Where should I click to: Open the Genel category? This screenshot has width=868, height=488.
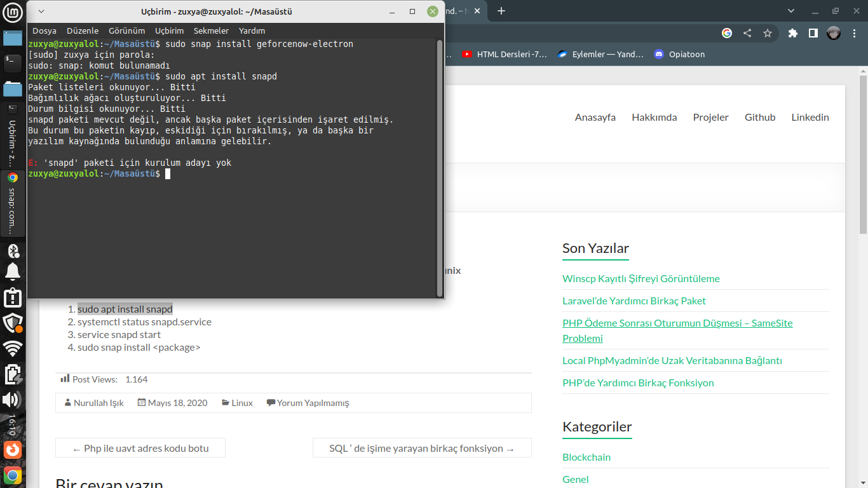click(x=576, y=479)
